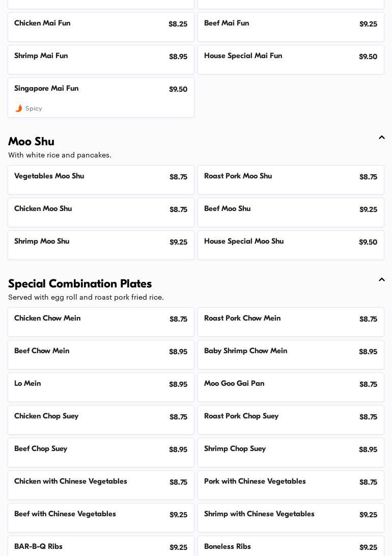Click the Moo Shu section heading

pyautogui.click(x=31, y=141)
